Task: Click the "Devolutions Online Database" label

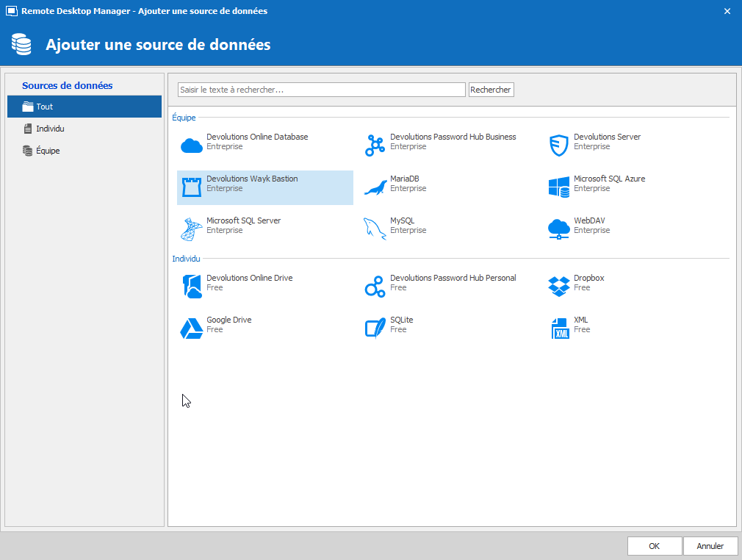Action: pyautogui.click(x=257, y=137)
